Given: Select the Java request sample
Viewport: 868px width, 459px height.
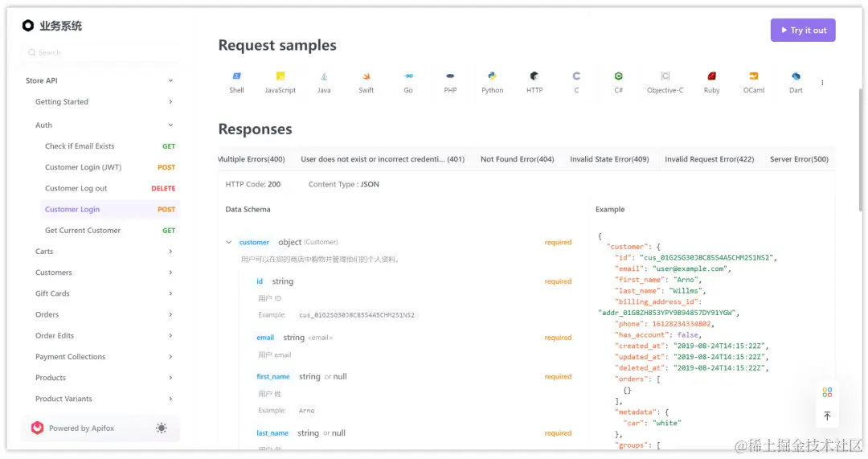Looking at the screenshot, I should (324, 82).
